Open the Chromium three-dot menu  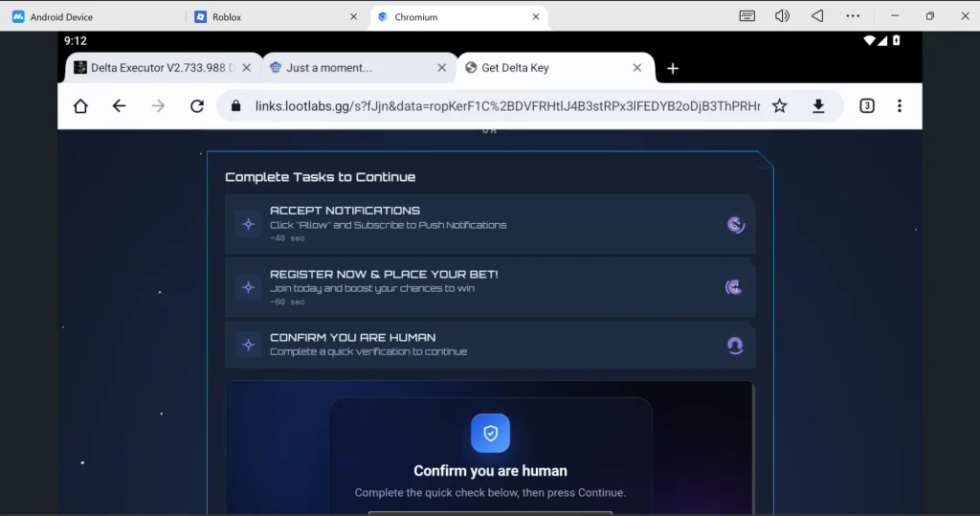tap(900, 105)
